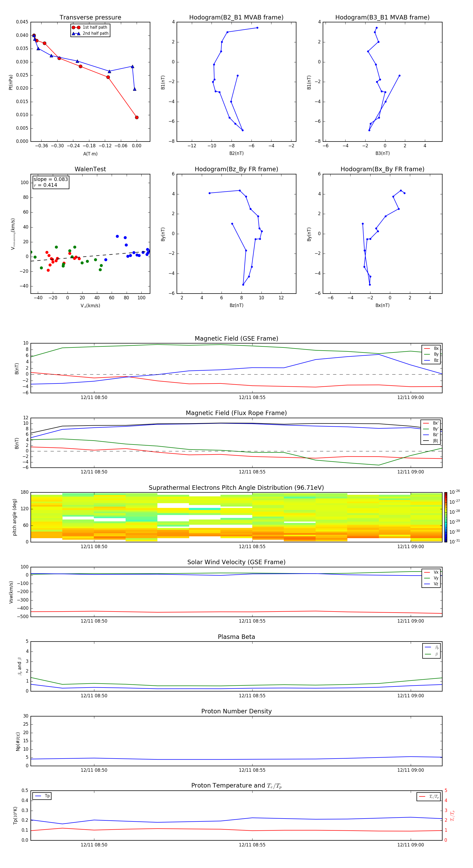Click the Hodogram(Bz_By FR frame) title
Viewport: 473px width, 868px height.
coord(236,169)
